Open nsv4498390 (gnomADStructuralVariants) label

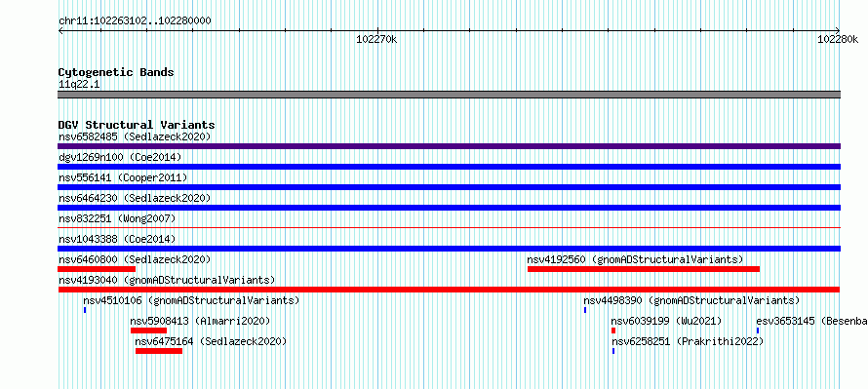[692, 300]
